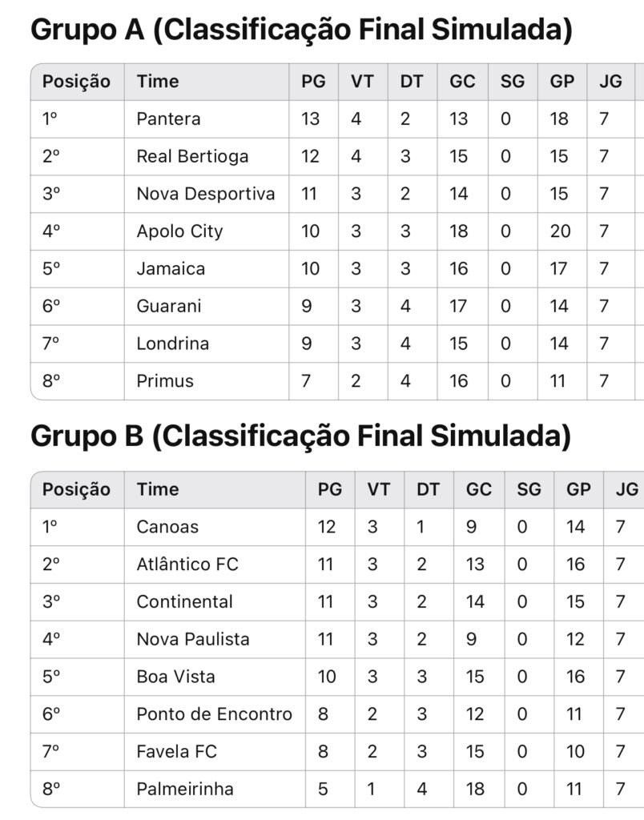The image size is (644, 820).
Task: Click the Atlântico FC team name
Action: [187, 565]
